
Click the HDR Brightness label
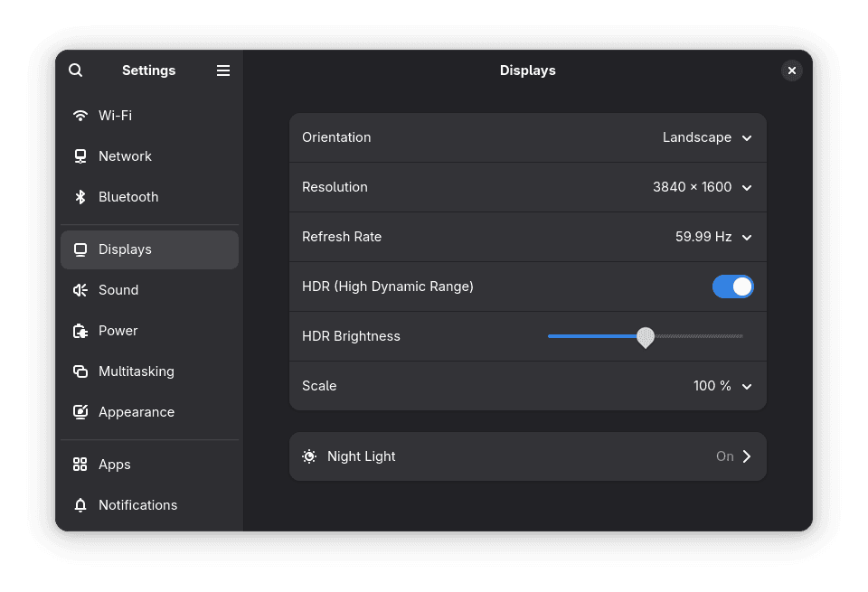pyautogui.click(x=351, y=336)
